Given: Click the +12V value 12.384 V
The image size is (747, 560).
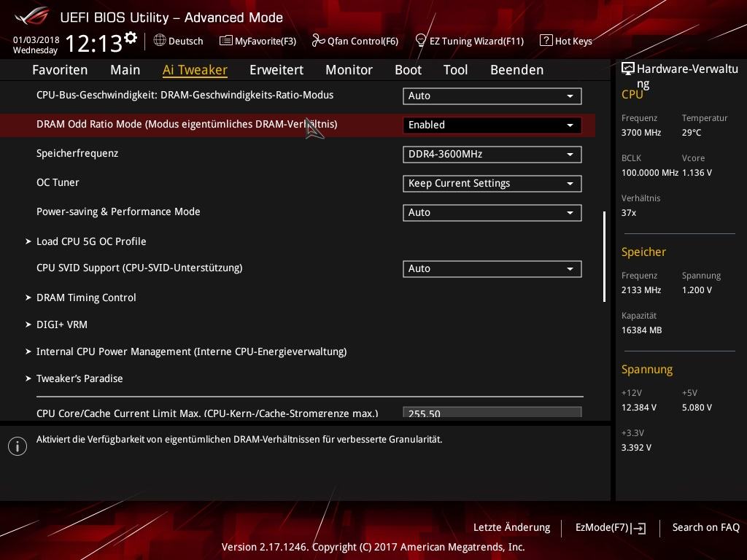Looking at the screenshot, I should coord(639,408).
